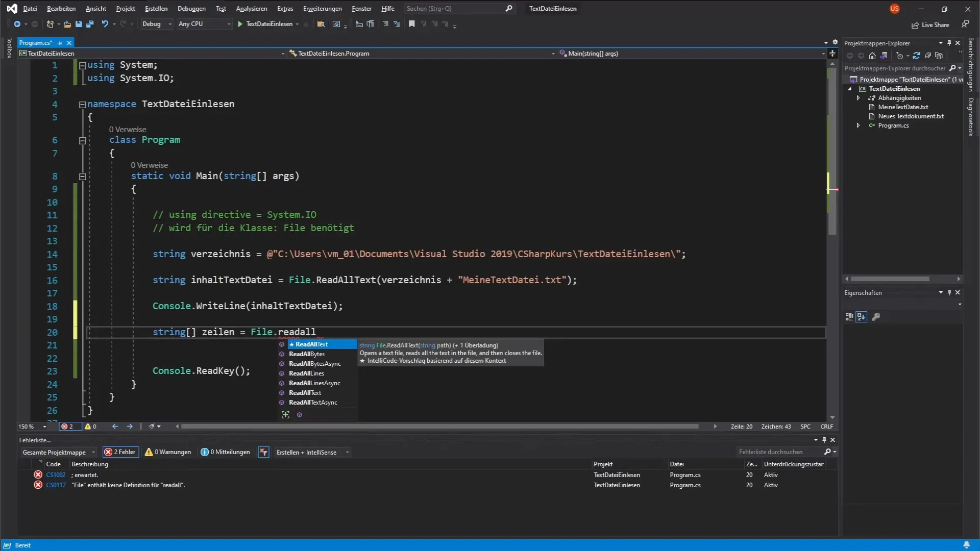Viewport: 980px width, 551px height.
Task: Toggle the 0 Mitteilungen filter
Action: coord(225,452)
